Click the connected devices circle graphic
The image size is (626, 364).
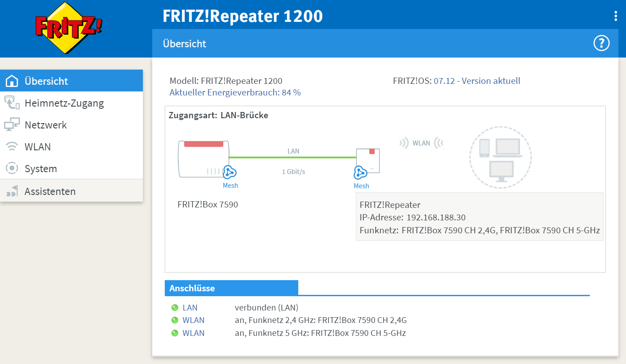tap(501, 157)
